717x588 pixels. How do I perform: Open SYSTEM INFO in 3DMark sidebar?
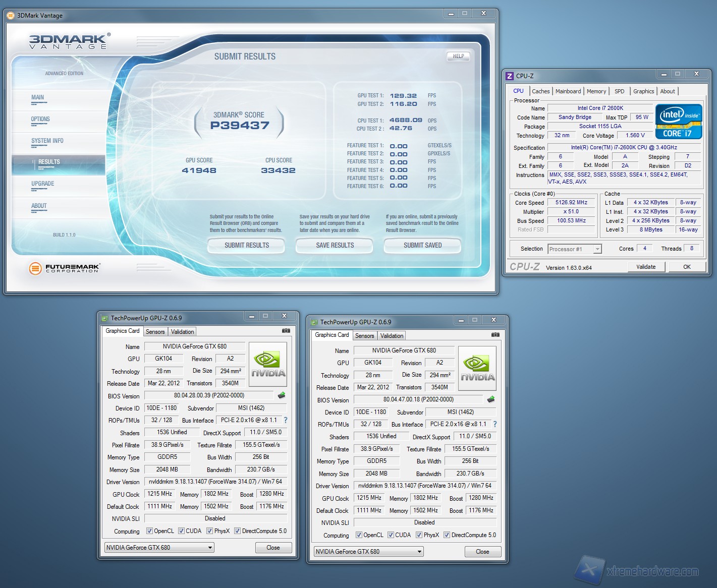[47, 141]
